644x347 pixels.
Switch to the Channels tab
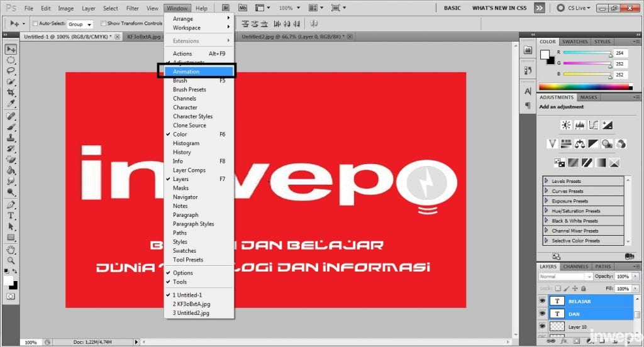575,267
